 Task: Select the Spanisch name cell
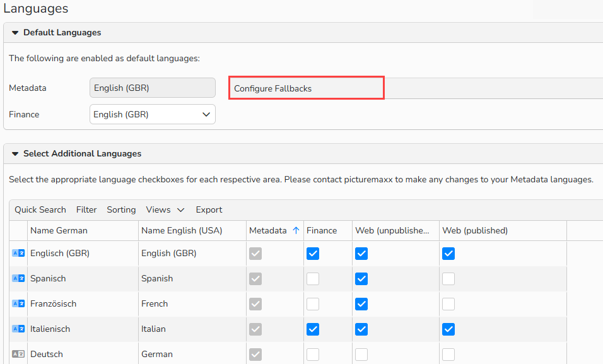pyautogui.click(x=83, y=278)
